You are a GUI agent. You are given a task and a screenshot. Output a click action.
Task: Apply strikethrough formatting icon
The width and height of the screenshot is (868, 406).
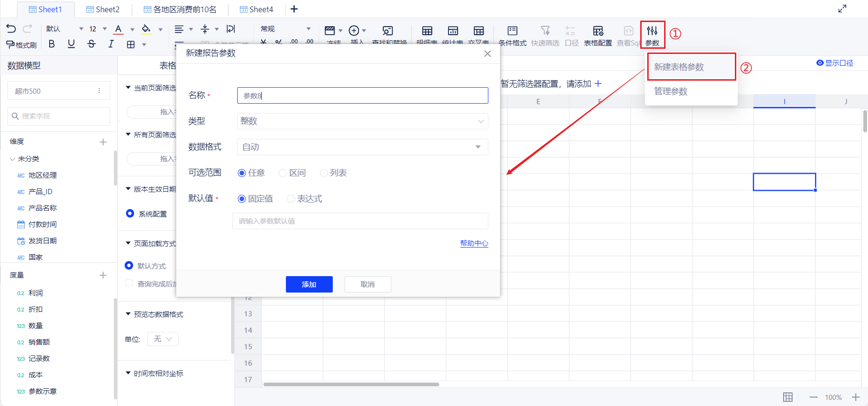coord(91,44)
